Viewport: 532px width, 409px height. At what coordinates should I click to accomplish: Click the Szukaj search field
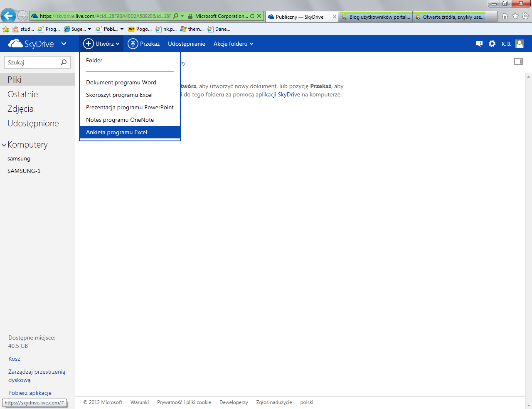click(32, 62)
